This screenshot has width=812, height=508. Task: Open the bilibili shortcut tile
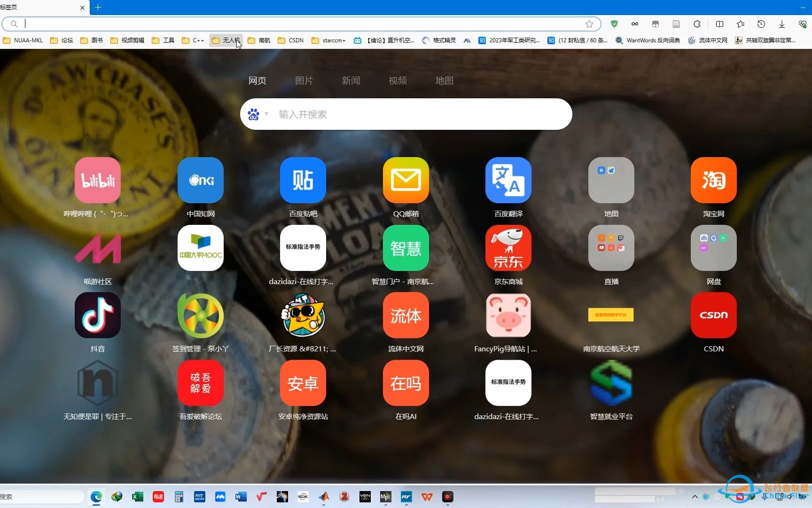point(98,180)
